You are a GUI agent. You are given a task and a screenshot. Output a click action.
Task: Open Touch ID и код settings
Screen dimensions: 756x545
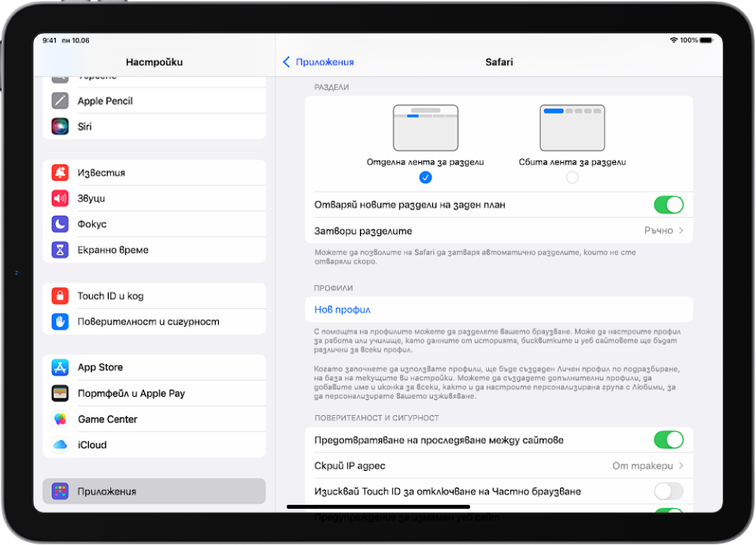point(154,295)
